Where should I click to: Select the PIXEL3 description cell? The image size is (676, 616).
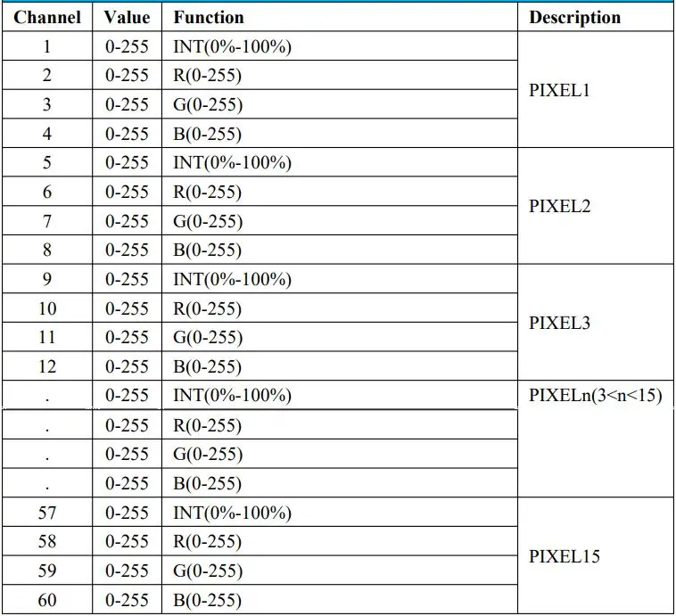(x=559, y=323)
